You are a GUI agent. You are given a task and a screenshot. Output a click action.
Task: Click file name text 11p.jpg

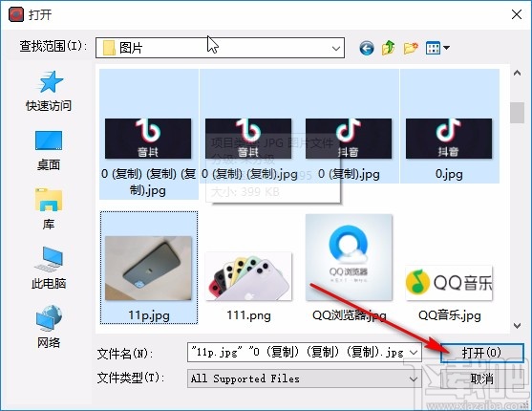[x=149, y=315]
